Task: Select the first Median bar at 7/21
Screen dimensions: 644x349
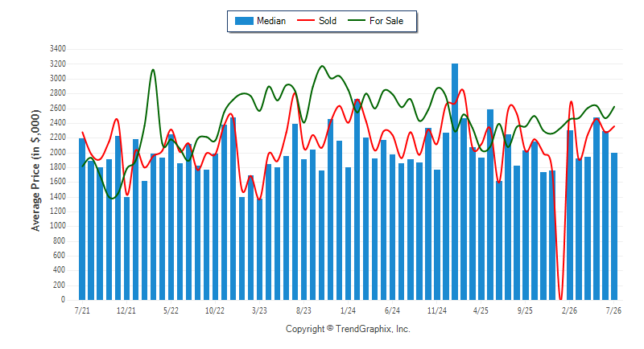Action: [82, 219]
